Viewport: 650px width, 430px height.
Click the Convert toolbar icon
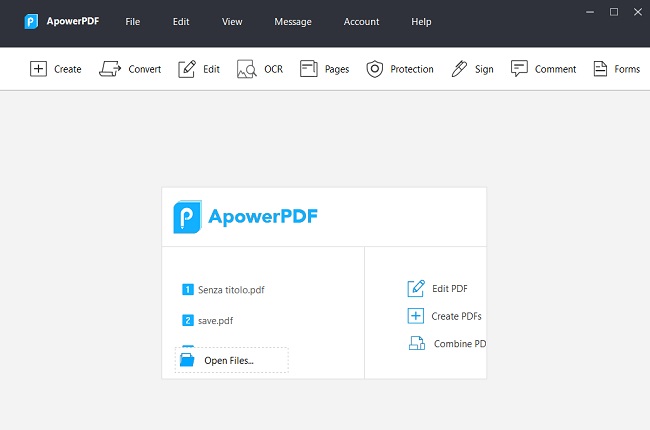click(x=110, y=69)
